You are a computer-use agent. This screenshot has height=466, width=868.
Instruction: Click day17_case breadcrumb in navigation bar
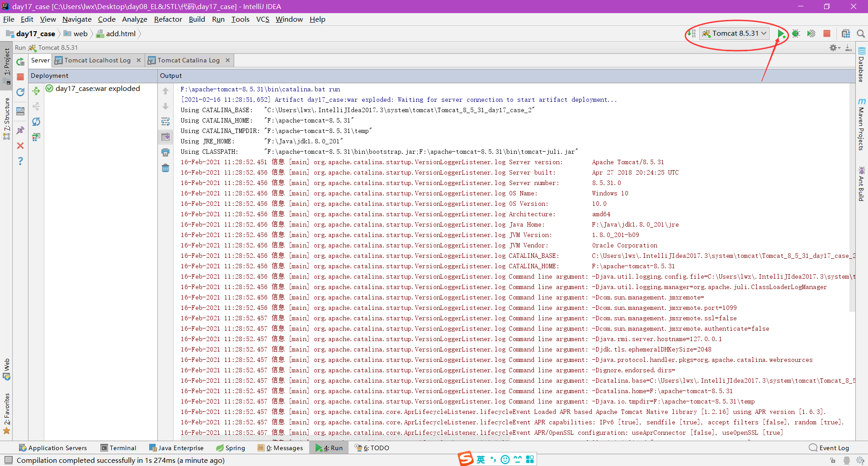click(31, 34)
